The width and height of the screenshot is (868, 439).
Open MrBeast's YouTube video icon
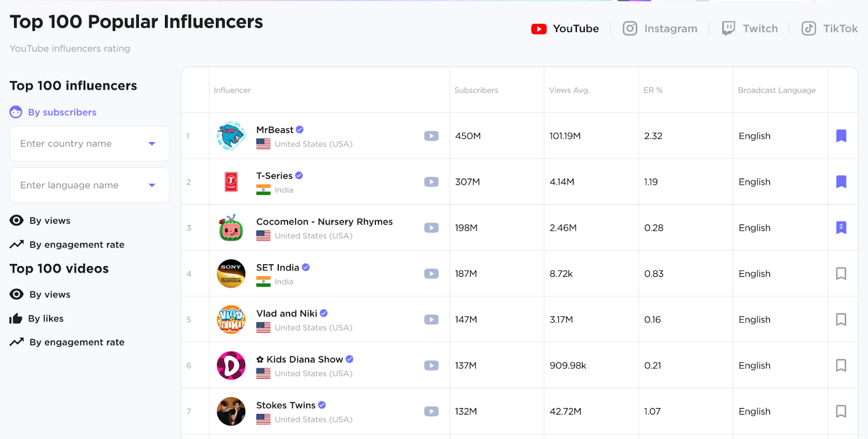coord(431,136)
